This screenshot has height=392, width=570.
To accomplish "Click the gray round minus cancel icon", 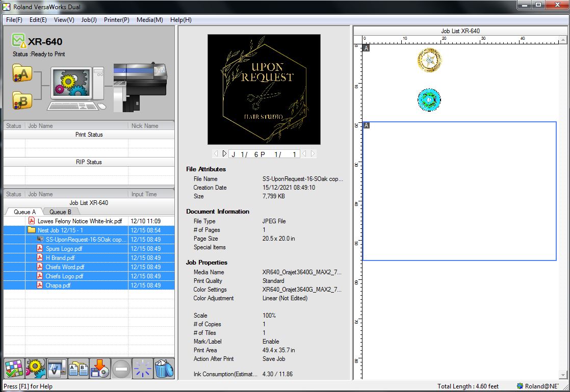I will point(121,368).
